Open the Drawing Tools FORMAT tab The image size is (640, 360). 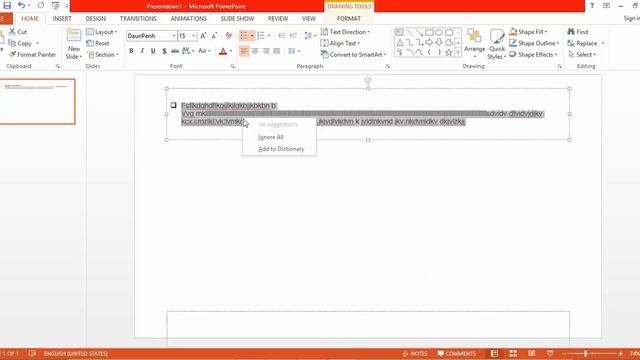tap(349, 18)
